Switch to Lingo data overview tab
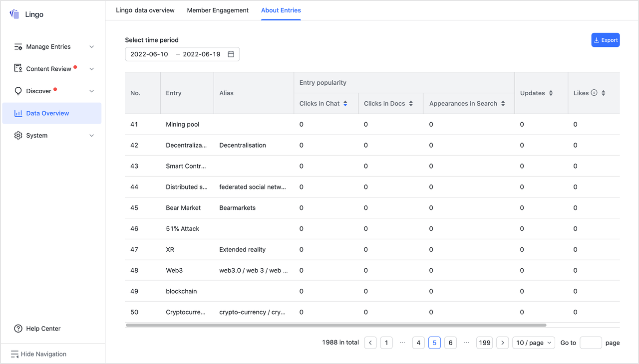Image resolution: width=639 pixels, height=364 pixels. coord(145,10)
